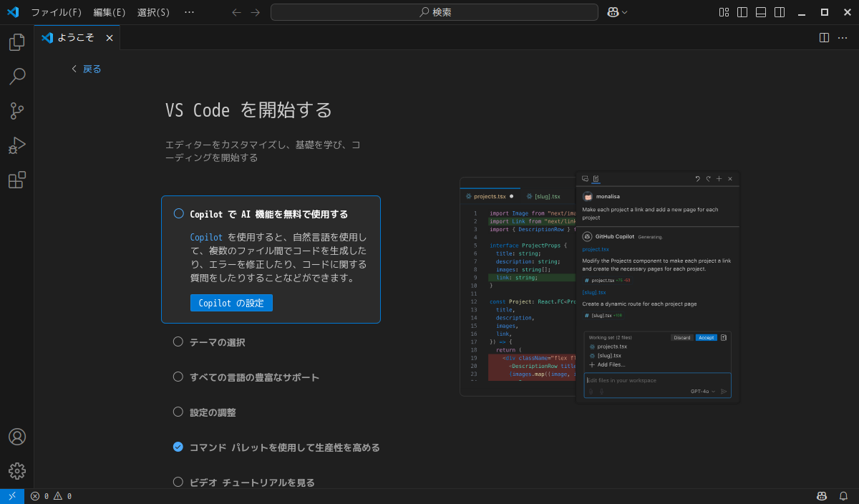Open the Explorer view in activity bar
The height and width of the screenshot is (504, 859).
(x=16, y=43)
